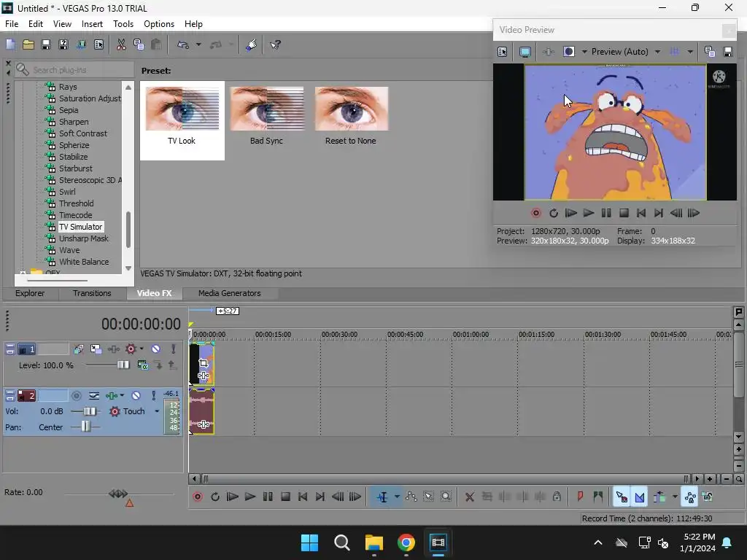Go to end in timeline transport
Screen dimensions: 747x560
click(x=320, y=497)
